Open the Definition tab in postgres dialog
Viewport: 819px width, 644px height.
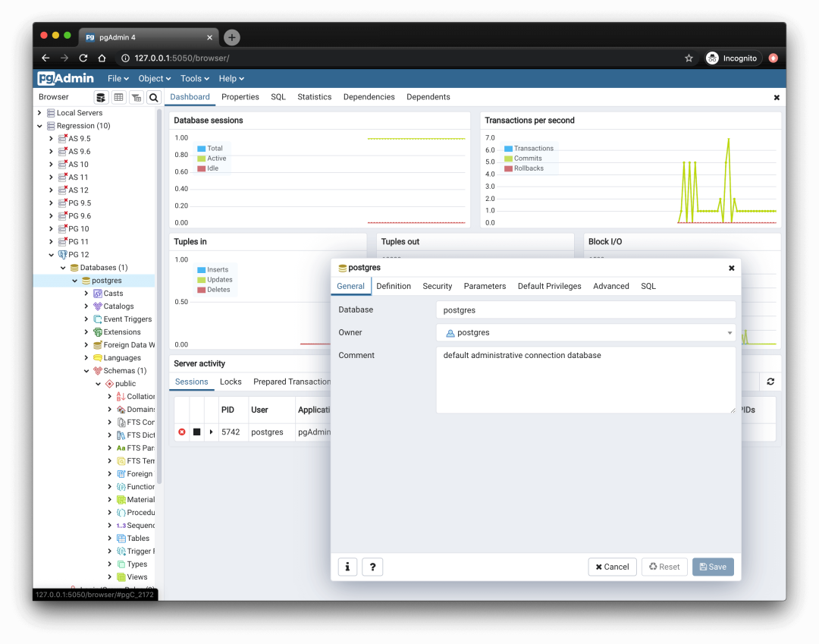[394, 286]
